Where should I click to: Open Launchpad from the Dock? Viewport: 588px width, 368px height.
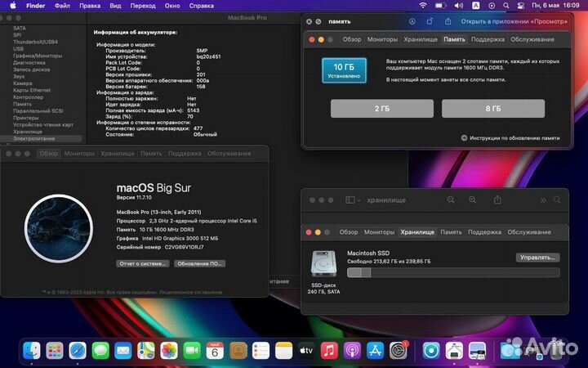click(x=55, y=351)
